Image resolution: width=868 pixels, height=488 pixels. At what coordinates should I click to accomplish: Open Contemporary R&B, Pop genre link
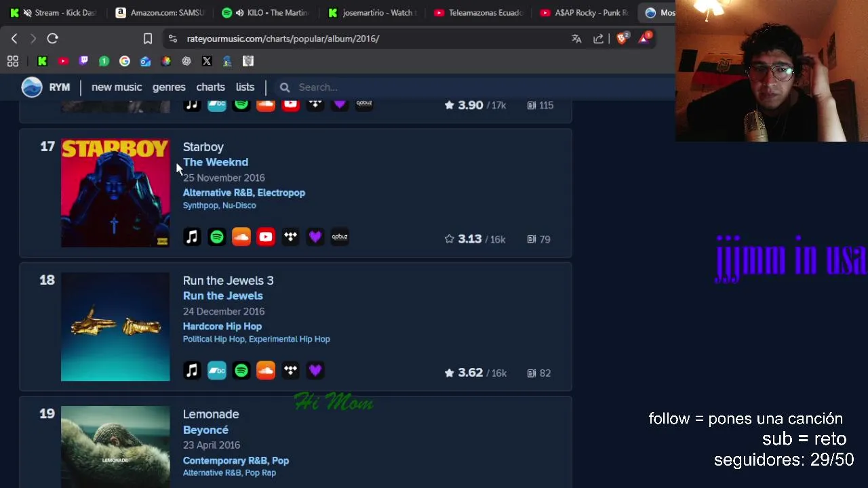(236, 460)
